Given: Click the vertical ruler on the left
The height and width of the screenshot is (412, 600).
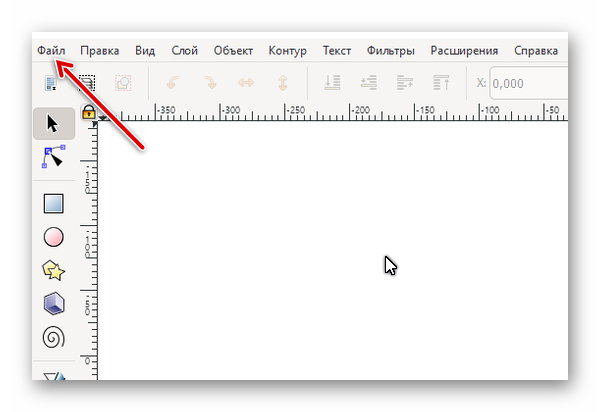Looking at the screenshot, I should (x=89, y=251).
